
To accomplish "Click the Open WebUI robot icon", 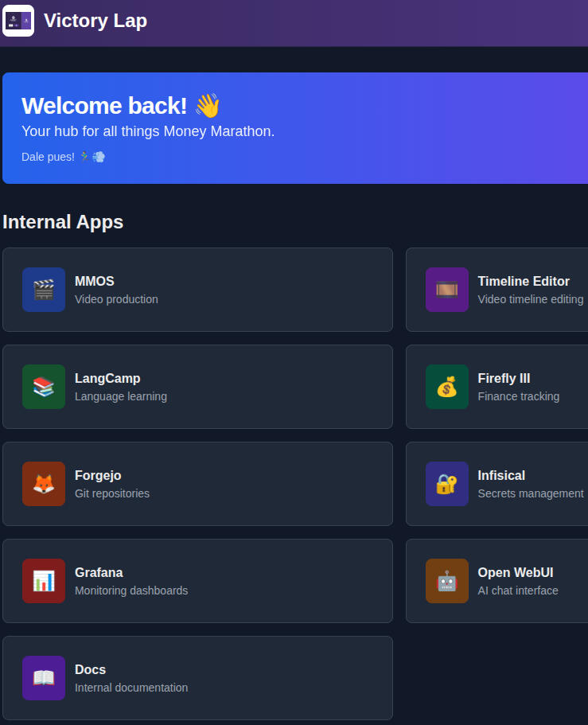I will coord(446,581).
